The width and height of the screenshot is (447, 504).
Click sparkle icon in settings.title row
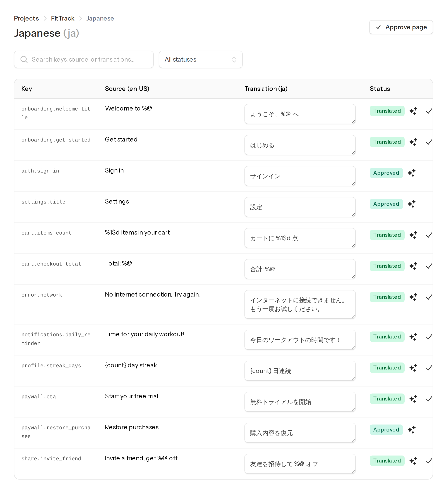coord(411,204)
